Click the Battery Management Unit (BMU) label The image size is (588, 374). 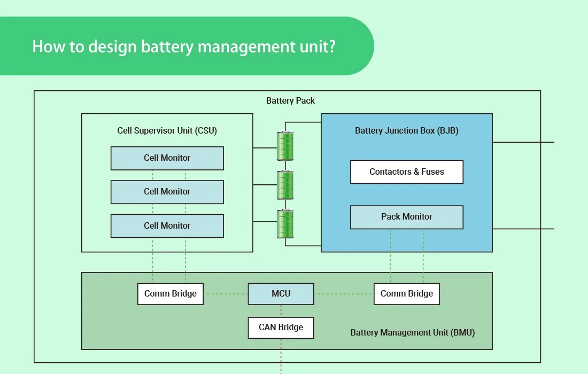[412, 332]
